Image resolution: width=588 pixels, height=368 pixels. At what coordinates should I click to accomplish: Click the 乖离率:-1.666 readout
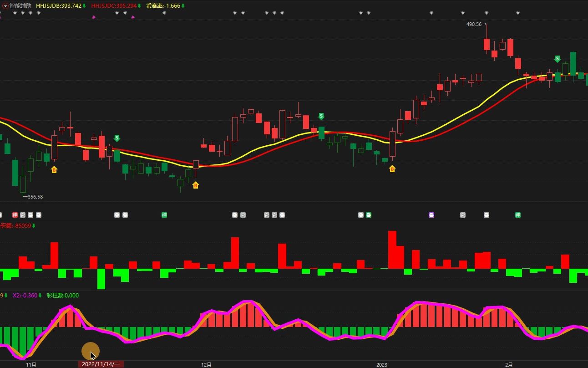163,6
